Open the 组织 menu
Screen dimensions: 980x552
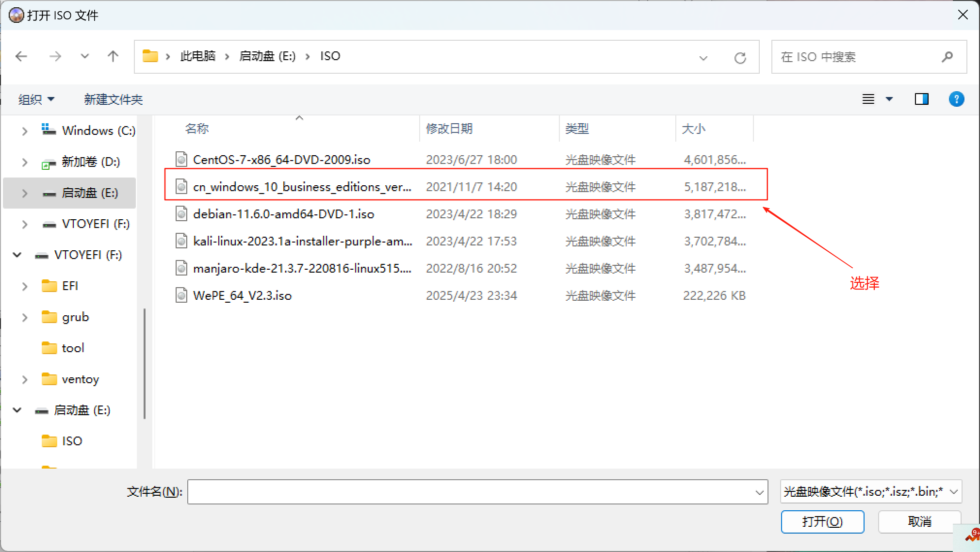(x=36, y=99)
